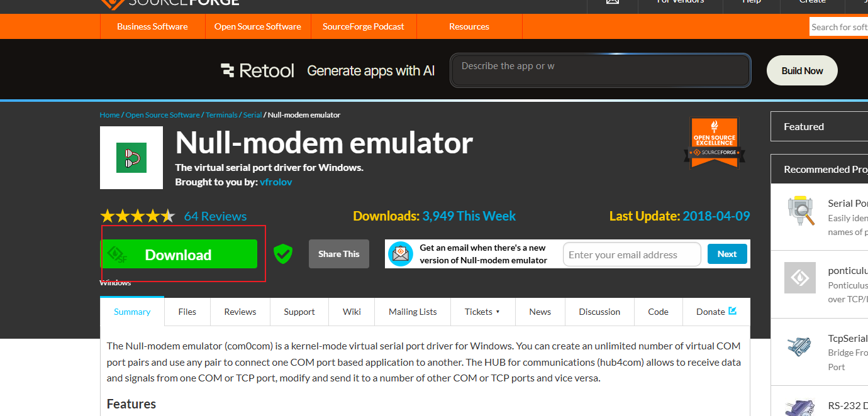Click the Open Source Excellence badge
The image size is (868, 416).
pyautogui.click(x=714, y=143)
